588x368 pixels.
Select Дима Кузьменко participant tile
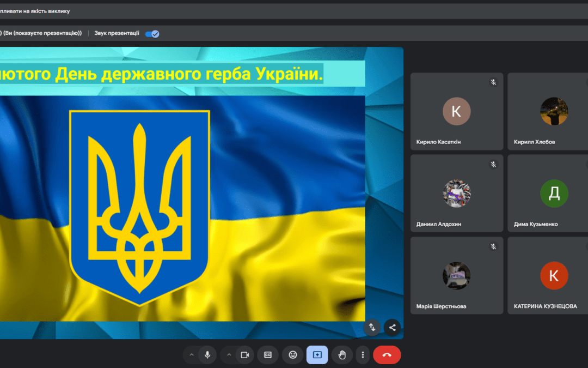coord(548,194)
